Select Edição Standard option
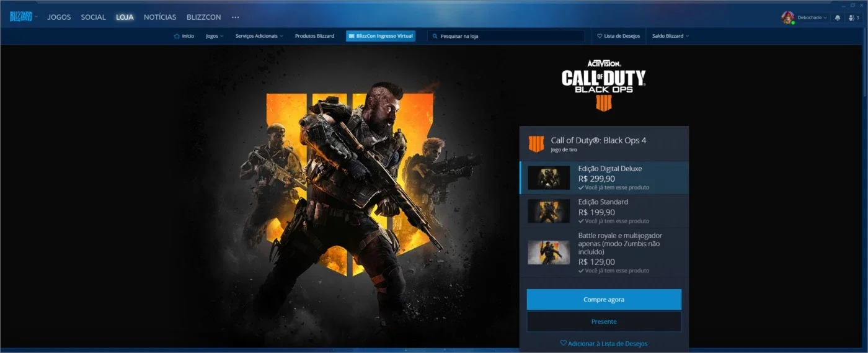The width and height of the screenshot is (868, 353). (604, 211)
